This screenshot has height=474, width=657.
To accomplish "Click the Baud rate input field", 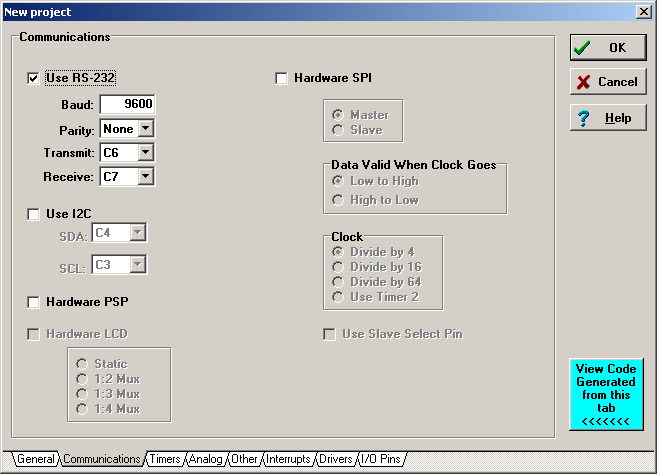I will click(126, 105).
